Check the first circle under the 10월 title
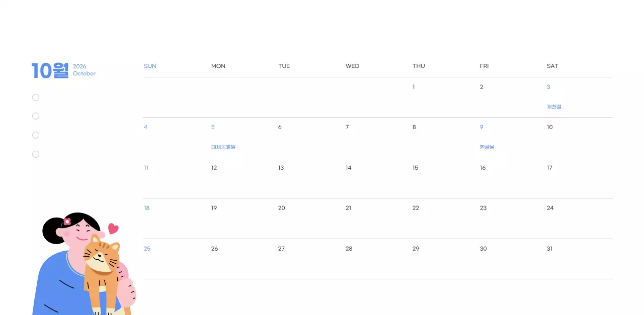The height and width of the screenshot is (315, 644). click(x=36, y=97)
